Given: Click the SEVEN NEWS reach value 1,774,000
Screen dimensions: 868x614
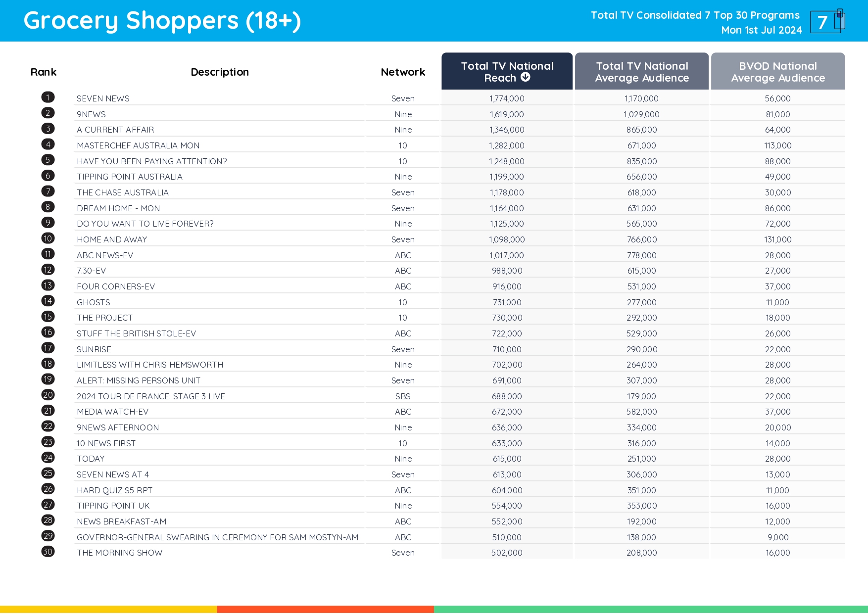Looking at the screenshot, I should point(507,98).
